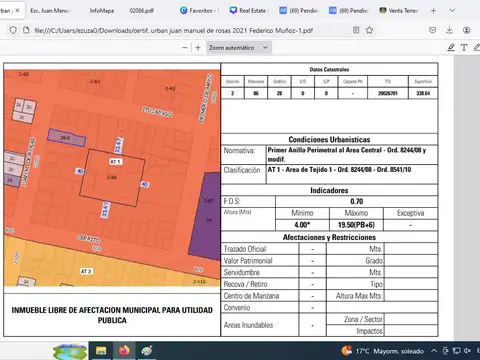The width and height of the screenshot is (480, 360).
Task: Click the 'Indicadores' heading
Action: pyautogui.click(x=329, y=190)
